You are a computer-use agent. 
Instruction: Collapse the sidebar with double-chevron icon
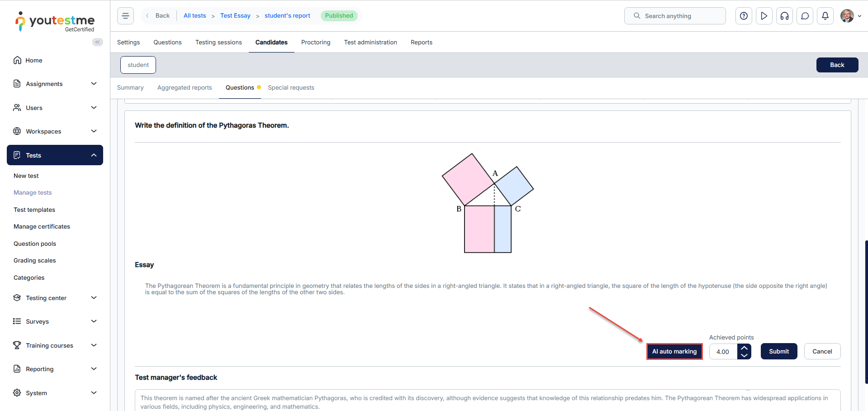[98, 42]
